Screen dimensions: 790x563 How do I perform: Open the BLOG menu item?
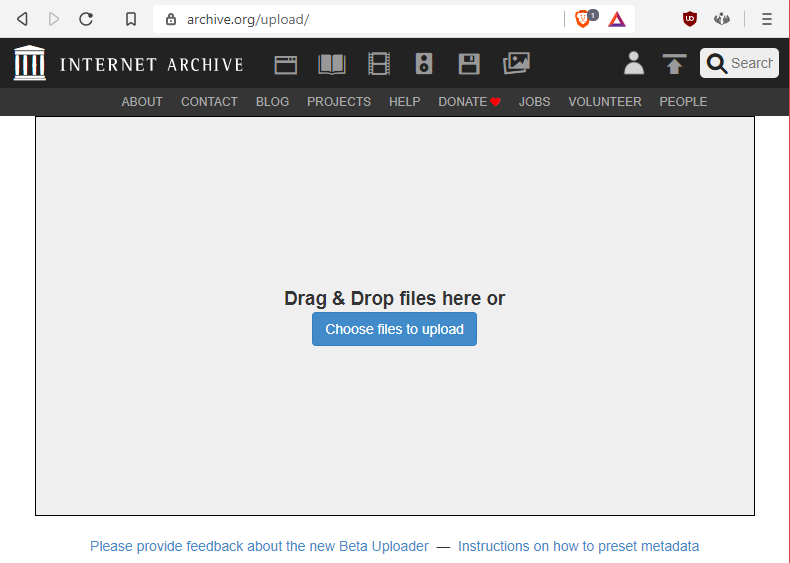(273, 102)
